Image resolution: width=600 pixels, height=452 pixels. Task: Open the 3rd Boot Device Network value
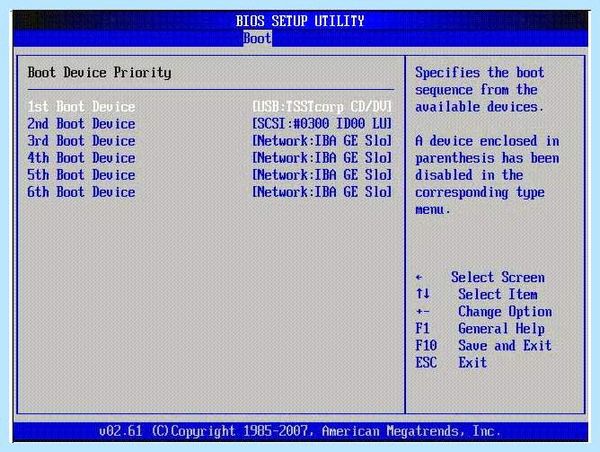322,141
